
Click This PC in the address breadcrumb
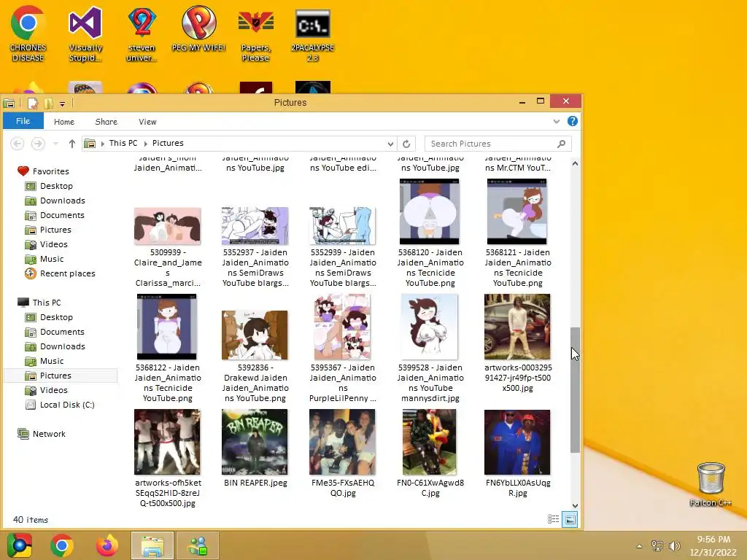coord(123,144)
